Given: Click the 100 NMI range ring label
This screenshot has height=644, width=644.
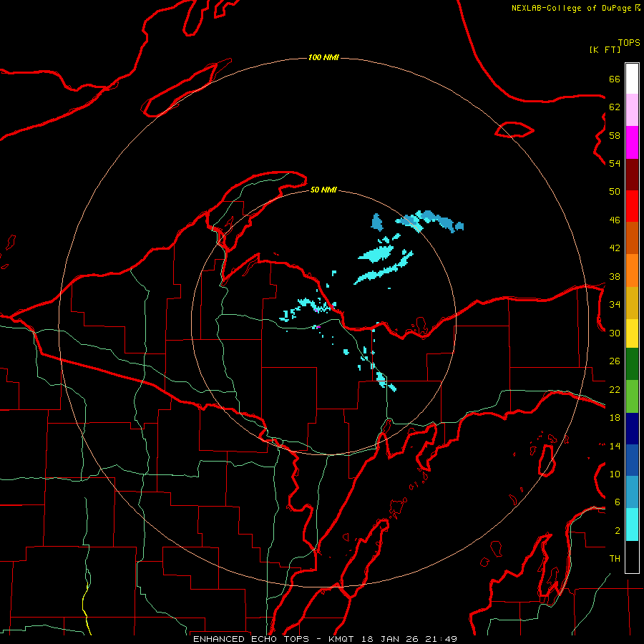Looking at the screenshot, I should [323, 57].
